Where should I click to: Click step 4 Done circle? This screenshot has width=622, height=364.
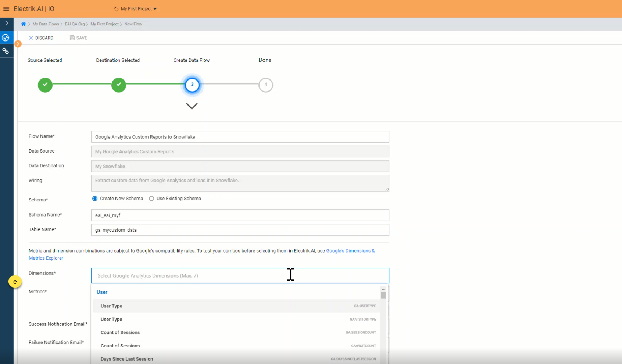tap(265, 85)
